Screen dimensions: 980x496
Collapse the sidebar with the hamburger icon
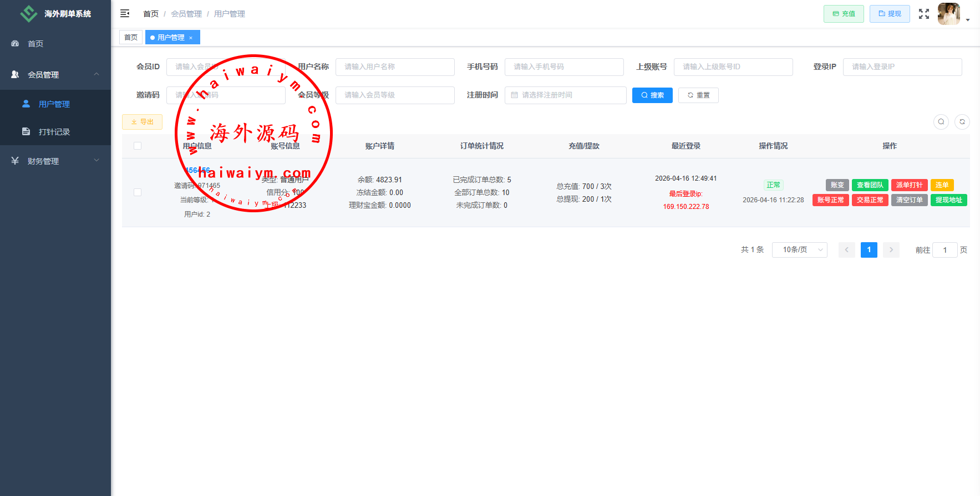pos(125,13)
